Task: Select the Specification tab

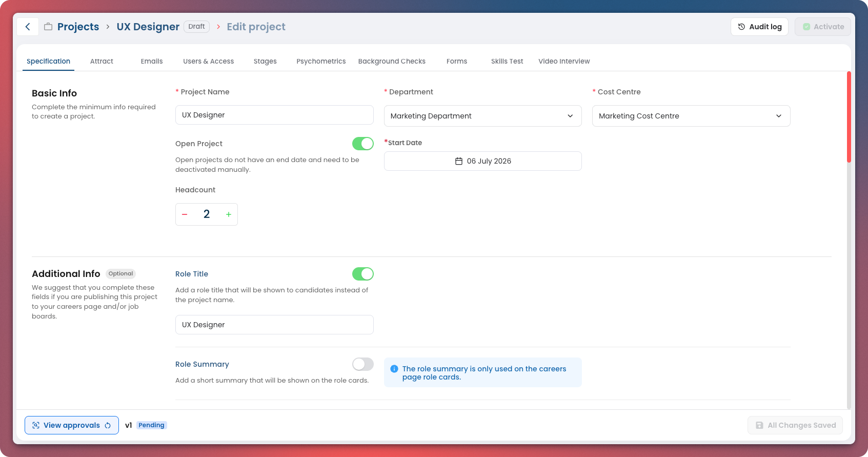Action: pos(48,61)
